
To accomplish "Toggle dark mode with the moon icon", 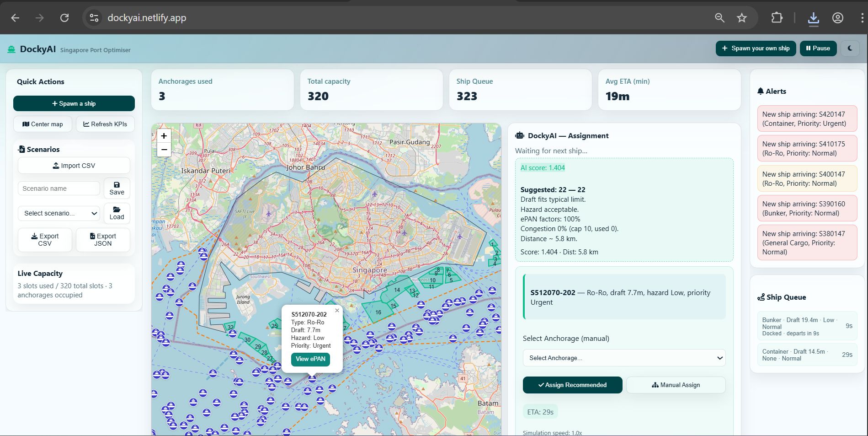I will point(850,48).
